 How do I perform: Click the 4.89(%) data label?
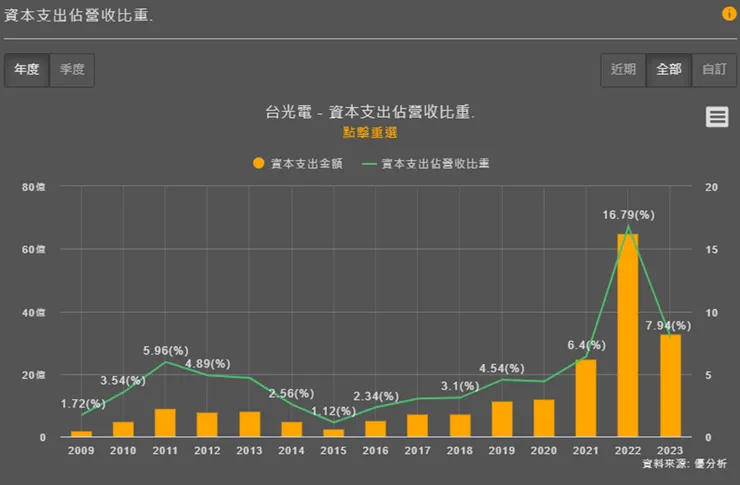pyautogui.click(x=208, y=364)
